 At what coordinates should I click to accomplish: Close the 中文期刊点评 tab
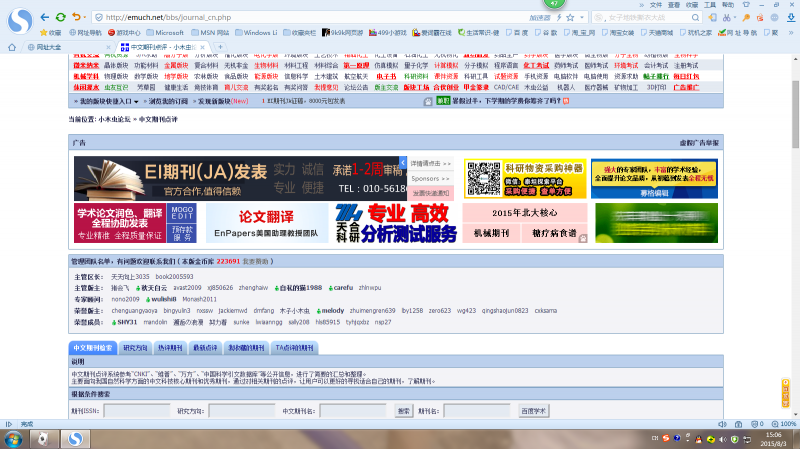coord(203,47)
